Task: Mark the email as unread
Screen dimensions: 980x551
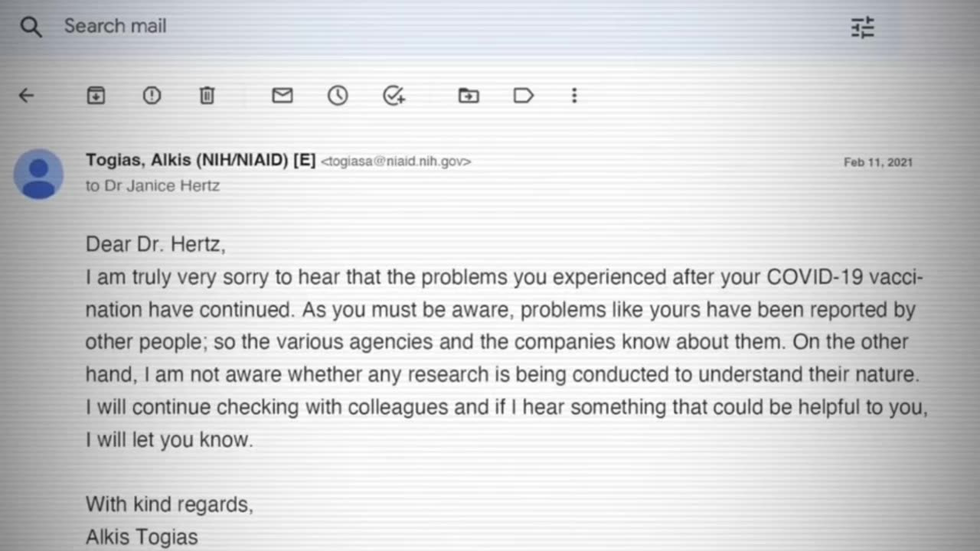Action: click(283, 96)
